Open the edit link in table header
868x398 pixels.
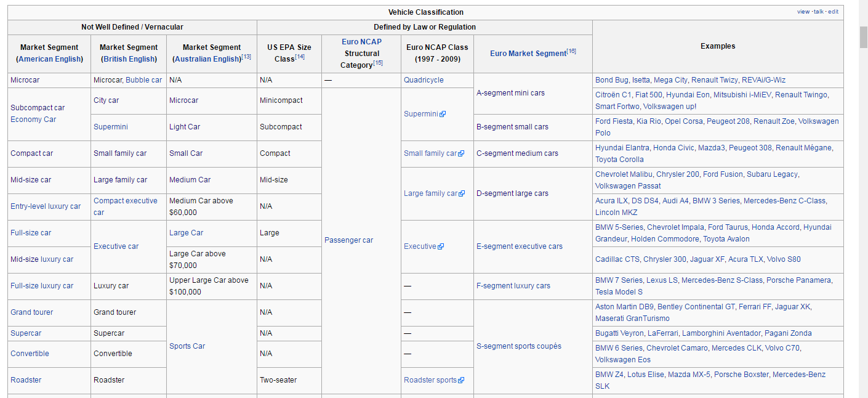click(833, 12)
